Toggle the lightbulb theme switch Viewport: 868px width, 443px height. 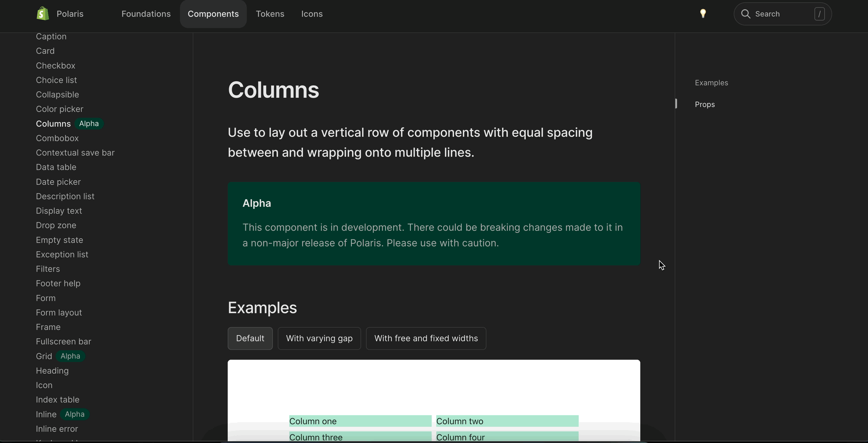(703, 14)
